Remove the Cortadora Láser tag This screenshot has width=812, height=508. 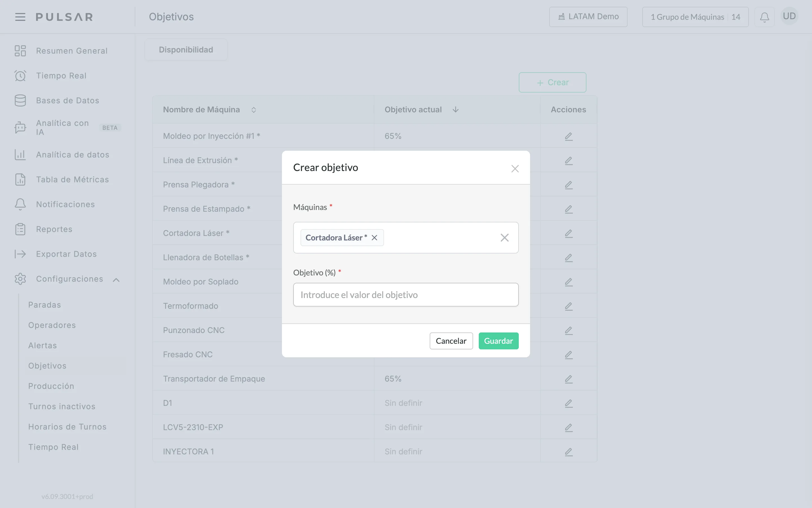coord(374,238)
